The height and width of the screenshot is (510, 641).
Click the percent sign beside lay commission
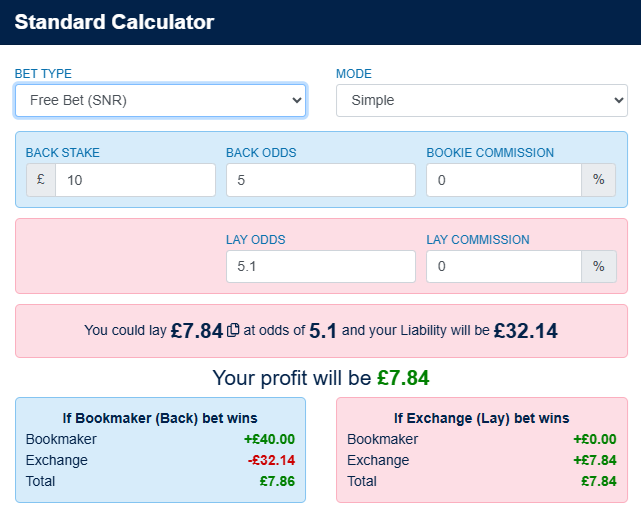click(x=598, y=266)
